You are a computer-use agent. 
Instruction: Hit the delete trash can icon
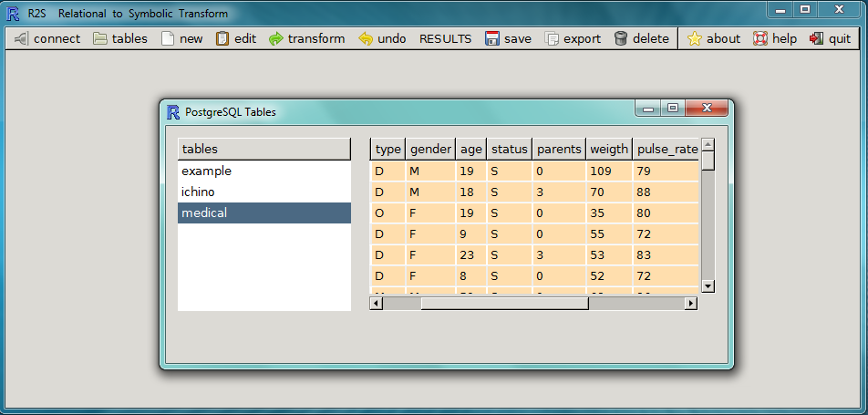coord(621,39)
